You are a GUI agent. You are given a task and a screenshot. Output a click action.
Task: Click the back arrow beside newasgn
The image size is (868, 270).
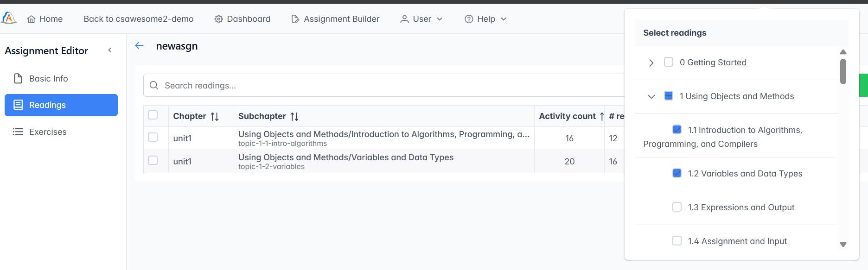point(139,45)
